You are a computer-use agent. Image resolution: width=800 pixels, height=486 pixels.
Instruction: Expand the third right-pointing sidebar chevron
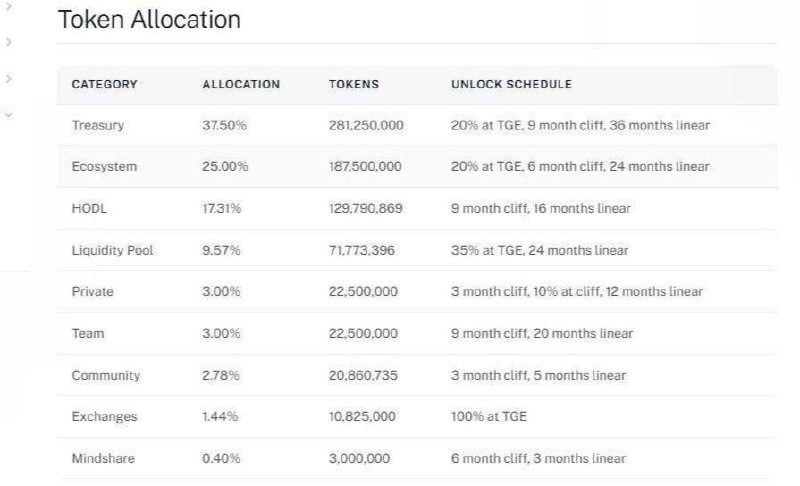[x=9, y=78]
